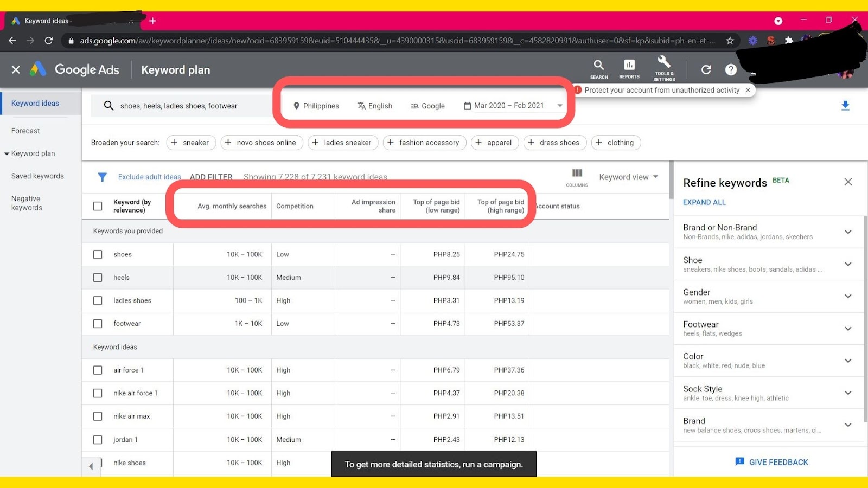
Task: Check the box for the shoes keyword
Action: [98, 254]
